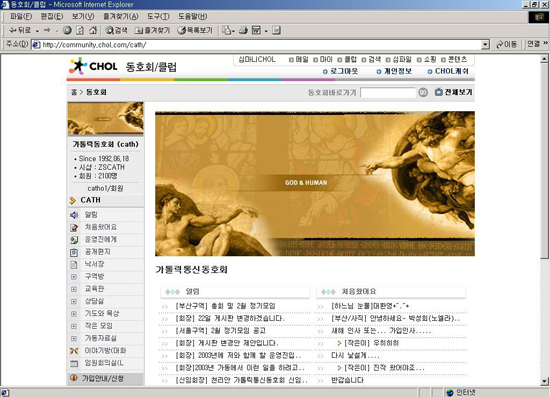Open the 낙서장 sidebar page icon
550x397 pixels.
point(74,264)
